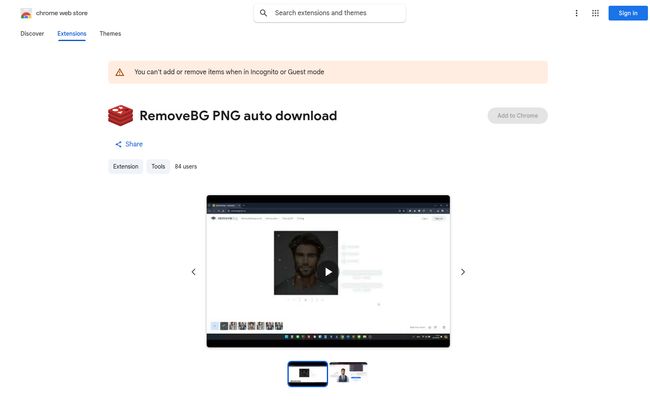
Task: Go to next screenshot with right chevron
Action: tap(463, 272)
